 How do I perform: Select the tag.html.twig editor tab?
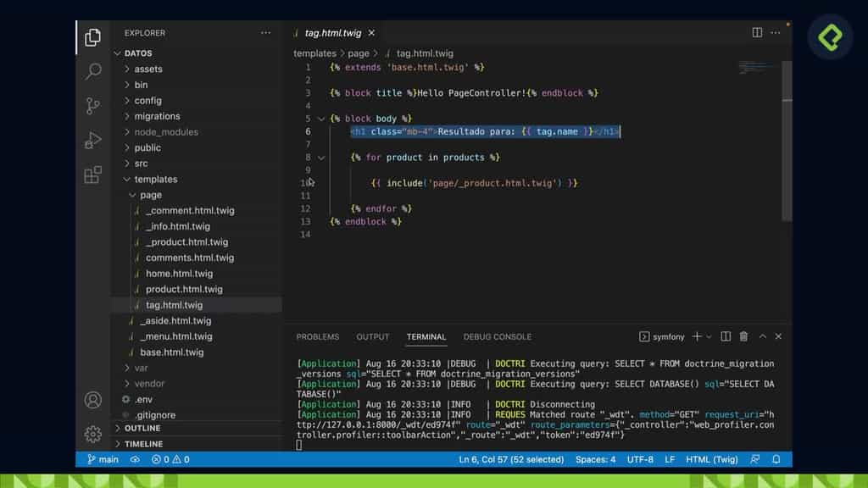pyautogui.click(x=334, y=33)
